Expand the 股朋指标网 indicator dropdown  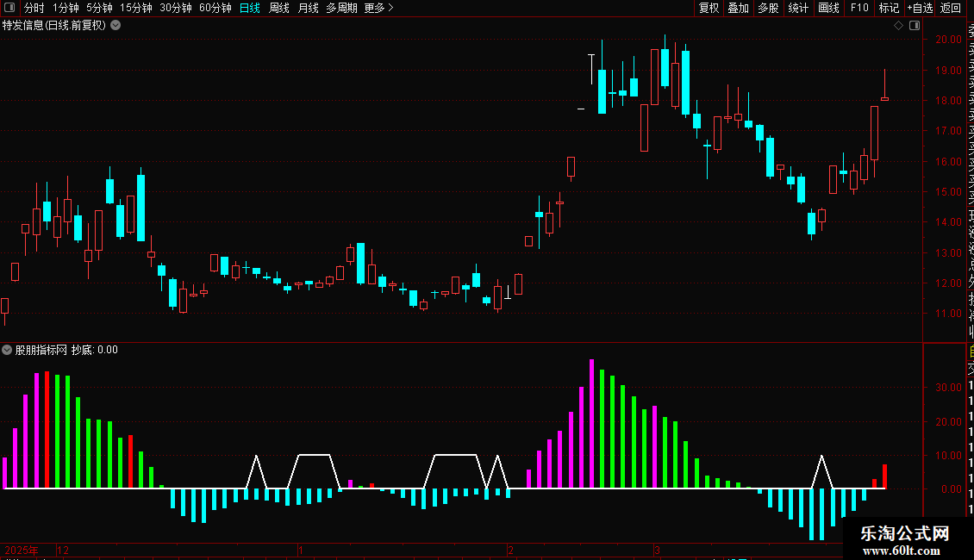point(7,350)
